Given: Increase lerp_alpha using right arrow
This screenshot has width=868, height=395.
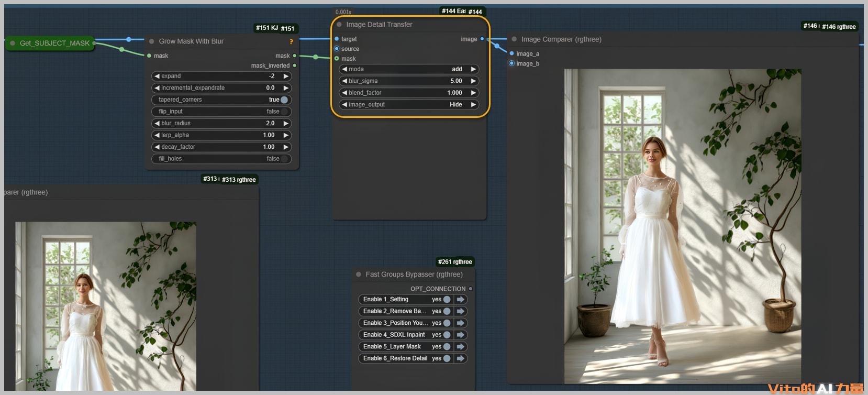Looking at the screenshot, I should point(286,135).
